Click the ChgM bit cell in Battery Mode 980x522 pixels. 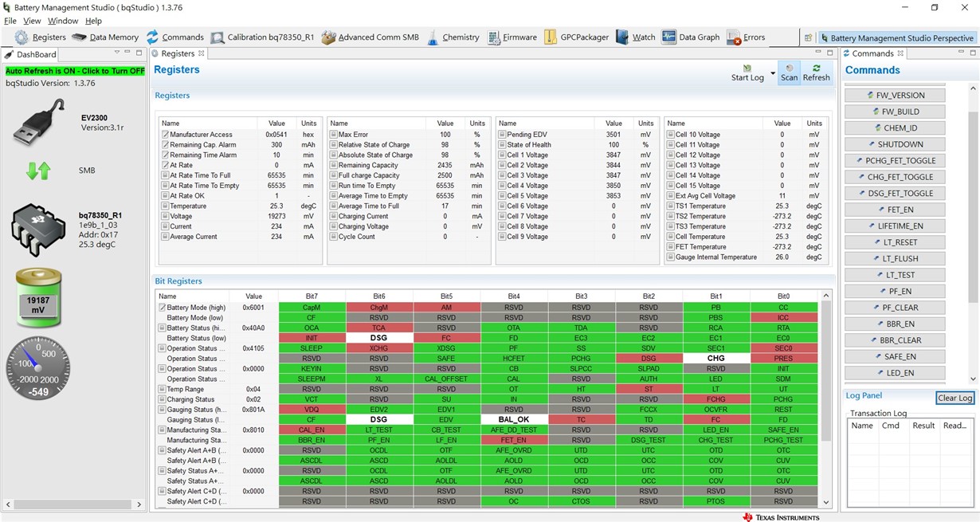(x=378, y=307)
